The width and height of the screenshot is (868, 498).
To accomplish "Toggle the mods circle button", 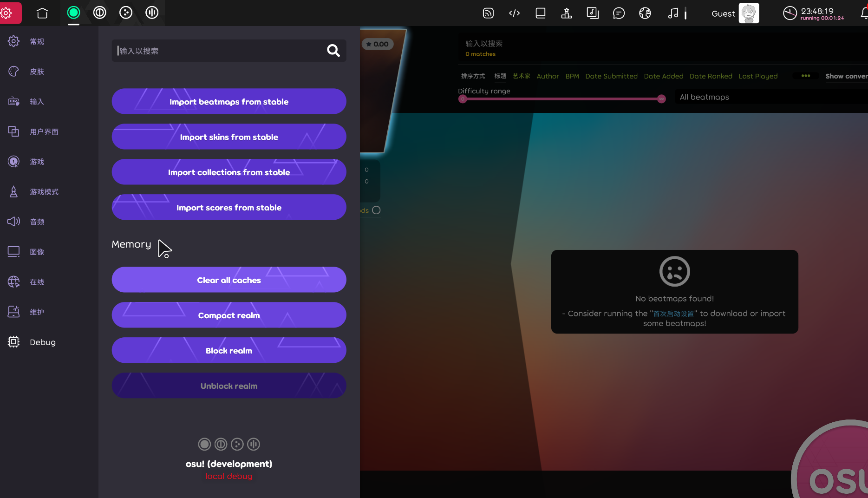I will click(x=376, y=210).
